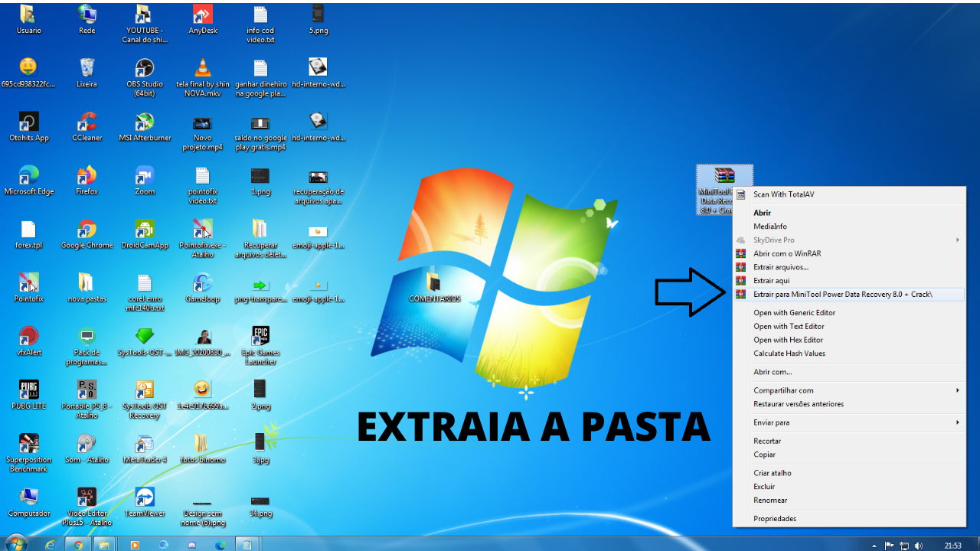980x551 pixels.
Task: Select 'Extrair arquivos...' menu entry
Action: tap(849, 267)
